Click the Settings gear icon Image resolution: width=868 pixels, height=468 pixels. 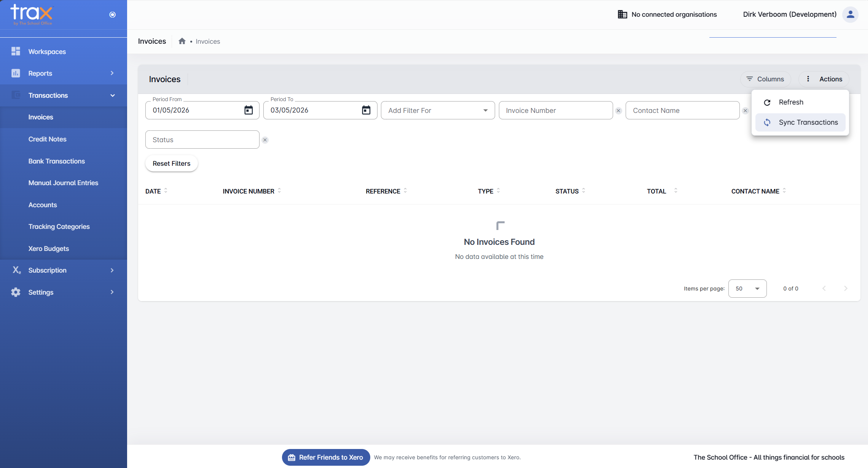click(x=16, y=292)
